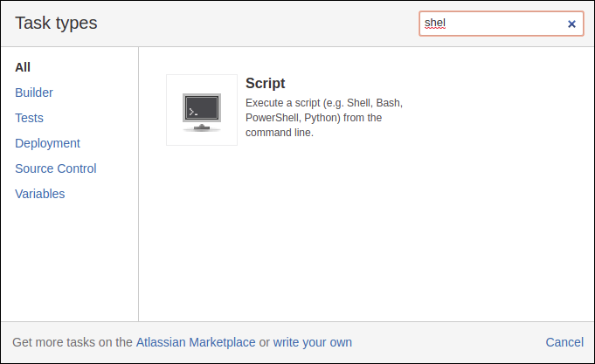The width and height of the screenshot is (595, 364).
Task: Click the header bar left of the search box
Action: pos(262,24)
